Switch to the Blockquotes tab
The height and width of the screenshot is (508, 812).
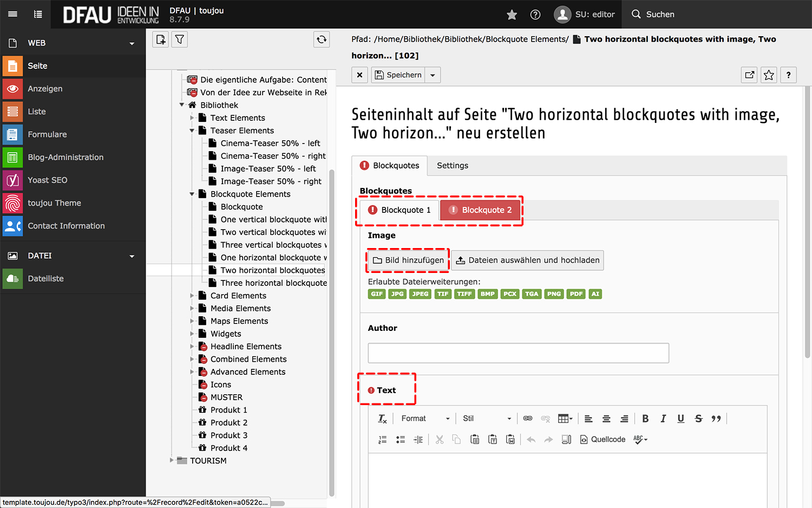click(x=390, y=166)
